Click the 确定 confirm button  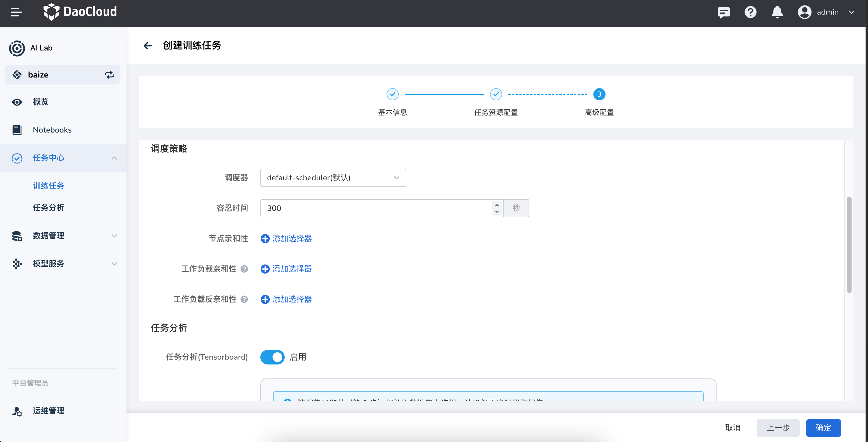(823, 428)
